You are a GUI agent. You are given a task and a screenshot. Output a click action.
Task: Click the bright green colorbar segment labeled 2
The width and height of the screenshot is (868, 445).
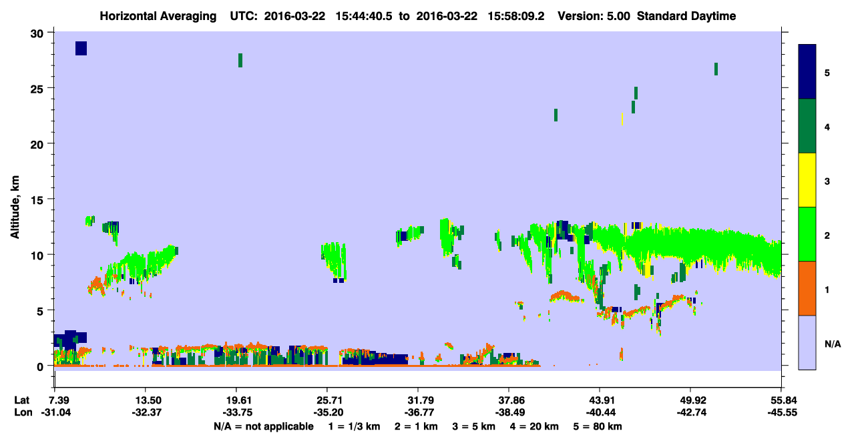807,234
